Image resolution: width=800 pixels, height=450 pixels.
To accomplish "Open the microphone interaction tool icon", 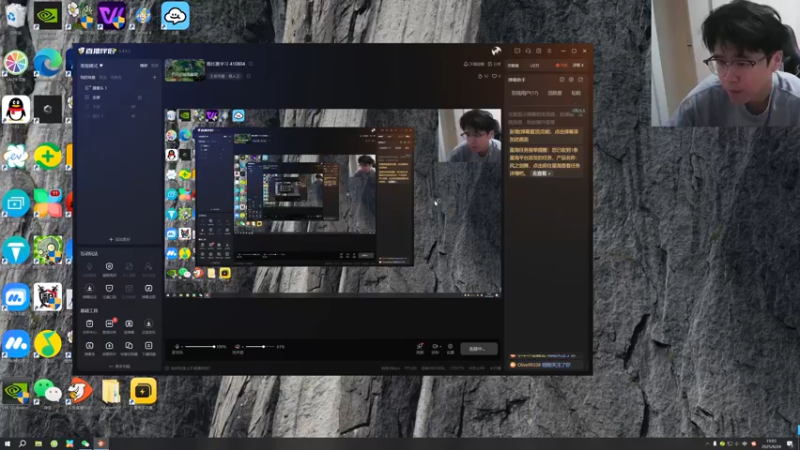I will 89,266.
